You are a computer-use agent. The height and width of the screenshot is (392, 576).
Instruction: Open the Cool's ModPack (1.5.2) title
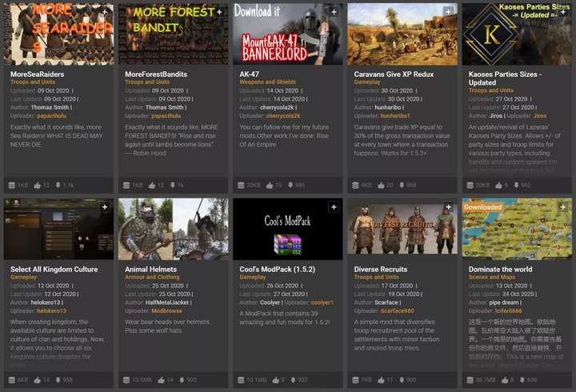(278, 270)
